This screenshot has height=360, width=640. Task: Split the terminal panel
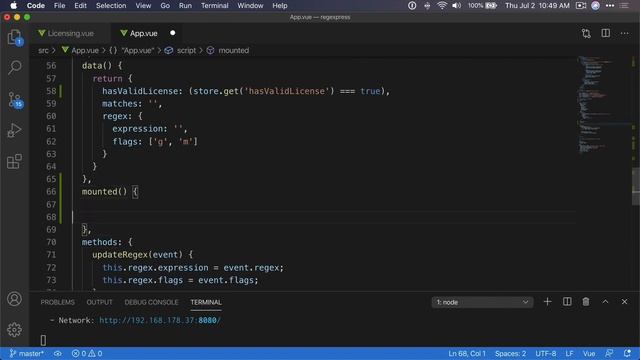[567, 302]
